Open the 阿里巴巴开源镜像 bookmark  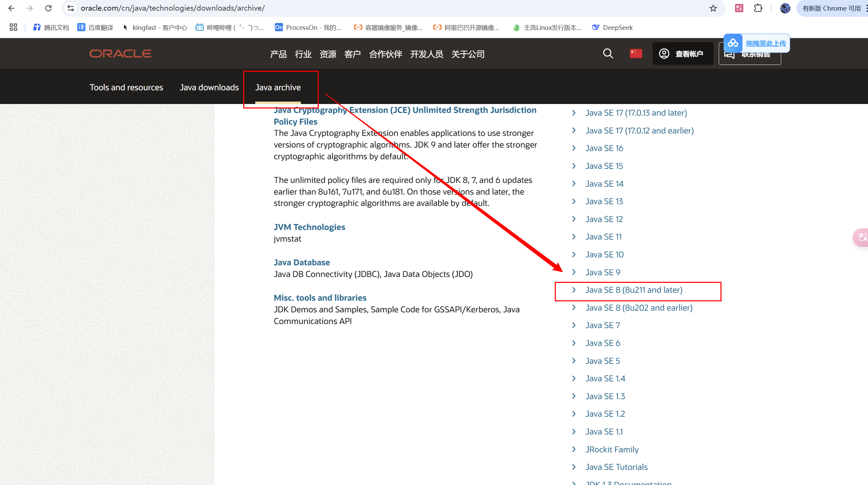pos(466,27)
